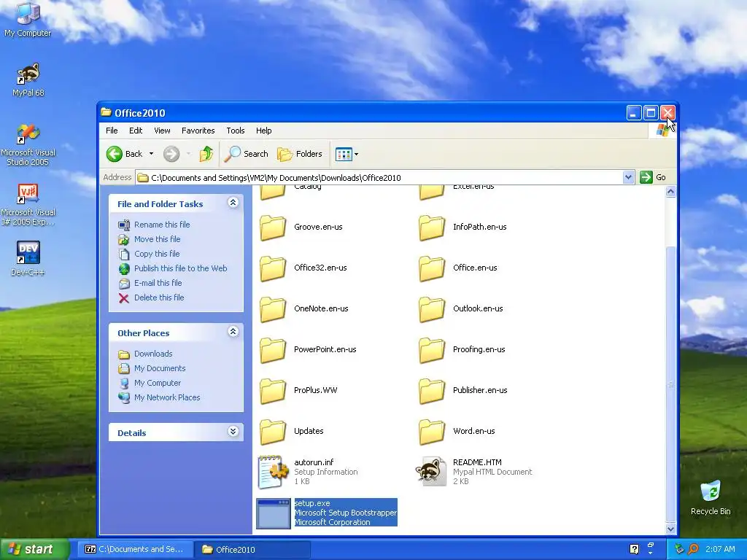
Task: Open the Edit menu
Action: [136, 131]
